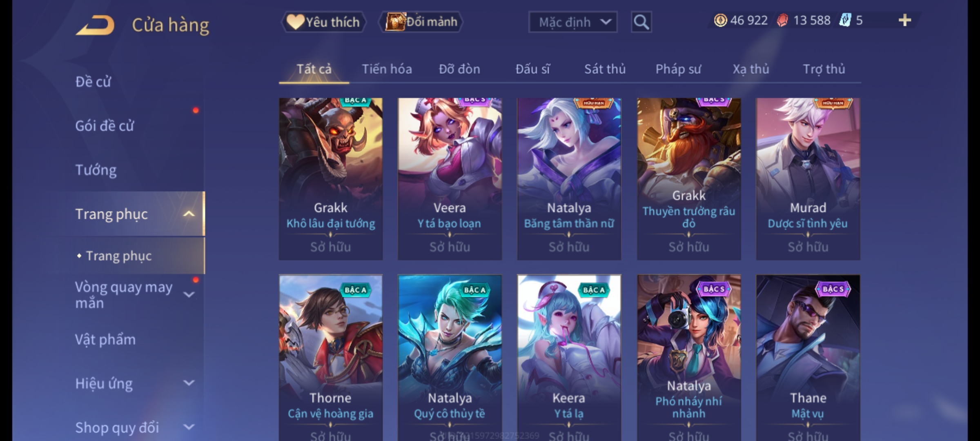
Task: Open the Mặc định sort dropdown
Action: click(572, 22)
